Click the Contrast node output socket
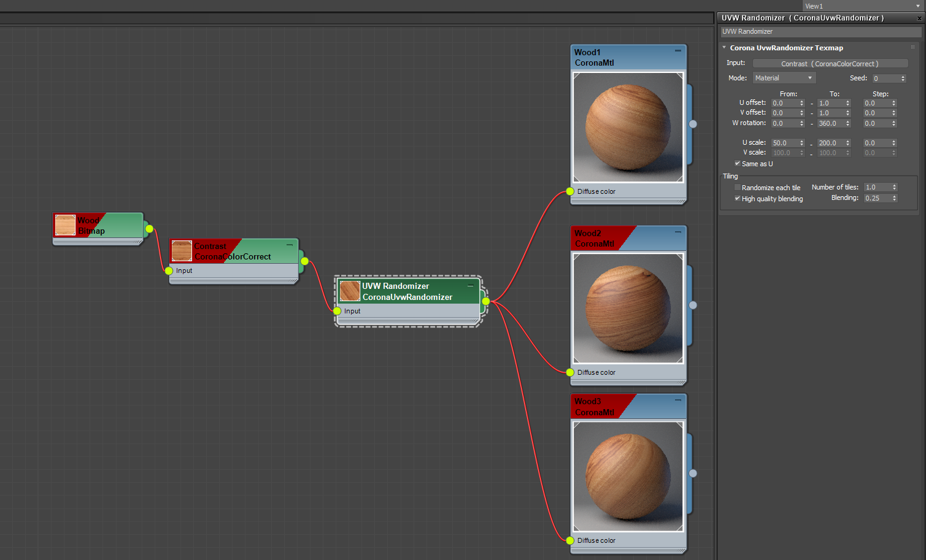 (x=304, y=261)
